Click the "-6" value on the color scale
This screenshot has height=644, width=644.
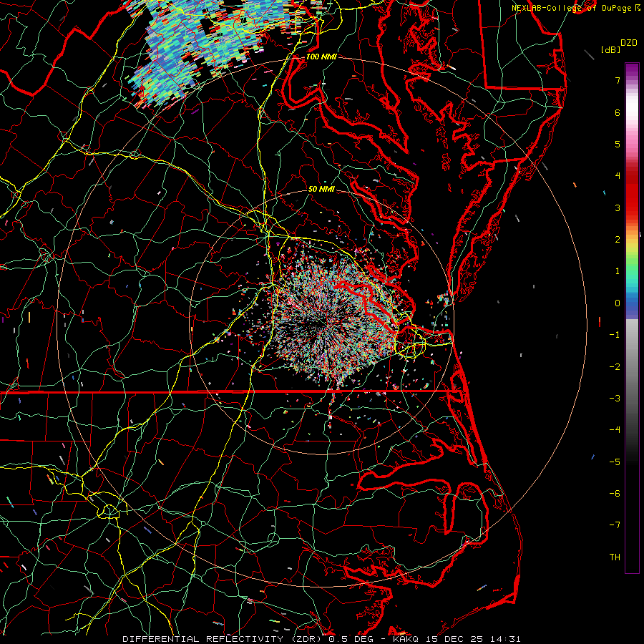pos(615,494)
